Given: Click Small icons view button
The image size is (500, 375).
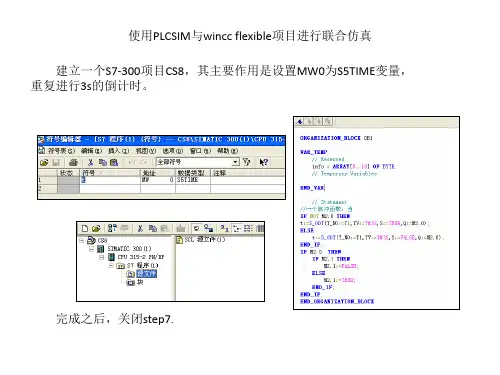Looking at the screenshot, I should click(x=237, y=228).
